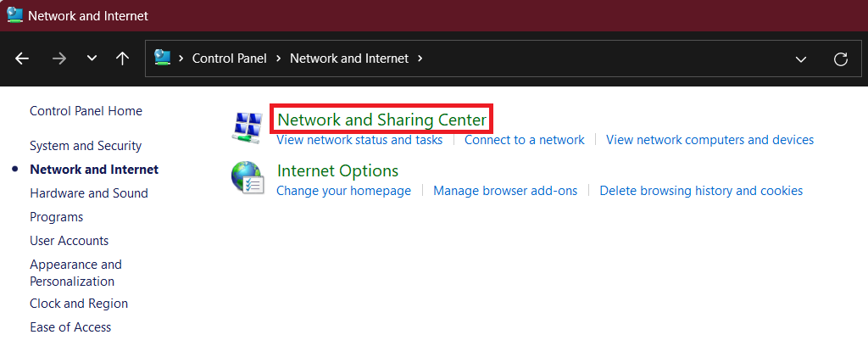Viewport: 868px width, 357px height.
Task: Open Network and Sharing Center heading
Action: pos(382,120)
